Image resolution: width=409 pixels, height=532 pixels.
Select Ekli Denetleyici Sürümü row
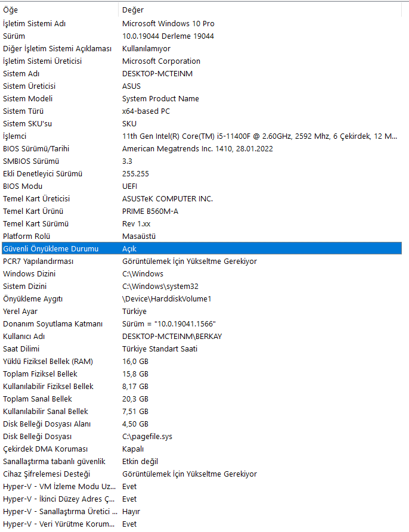click(x=202, y=174)
